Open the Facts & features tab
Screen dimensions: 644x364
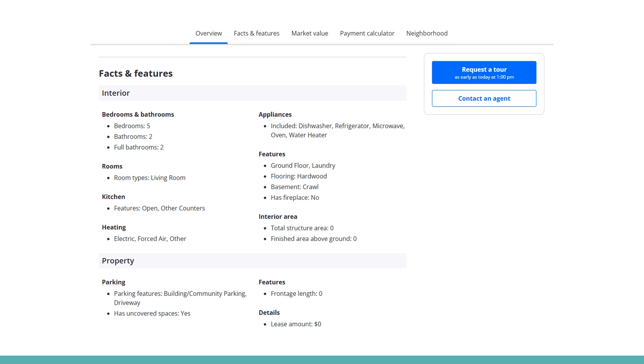click(x=256, y=33)
